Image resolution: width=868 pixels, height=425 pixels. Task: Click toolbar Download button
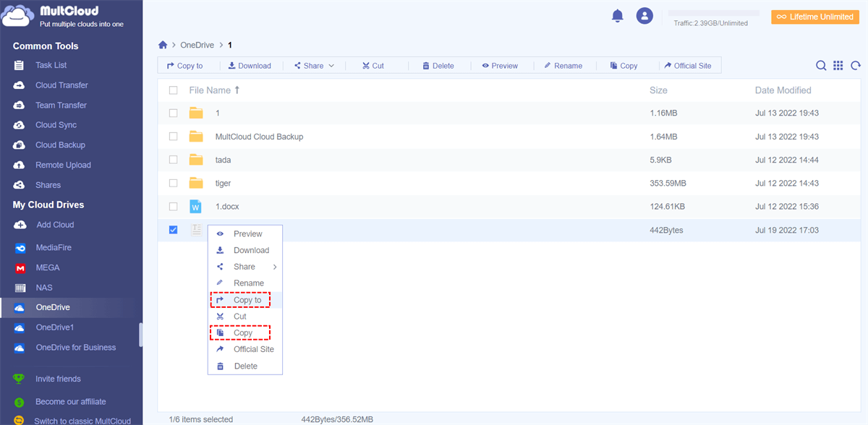coord(250,66)
